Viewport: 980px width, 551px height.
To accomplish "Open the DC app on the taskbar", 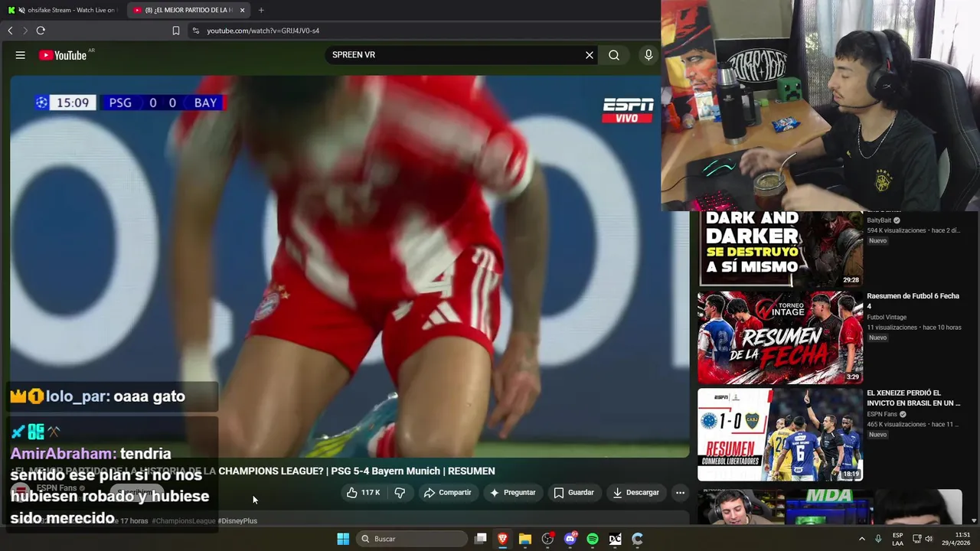I will point(615,539).
